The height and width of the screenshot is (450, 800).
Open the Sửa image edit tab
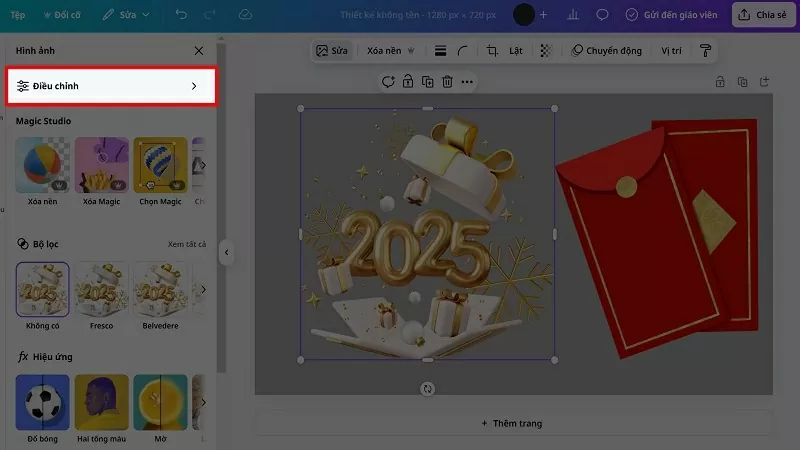click(x=332, y=51)
